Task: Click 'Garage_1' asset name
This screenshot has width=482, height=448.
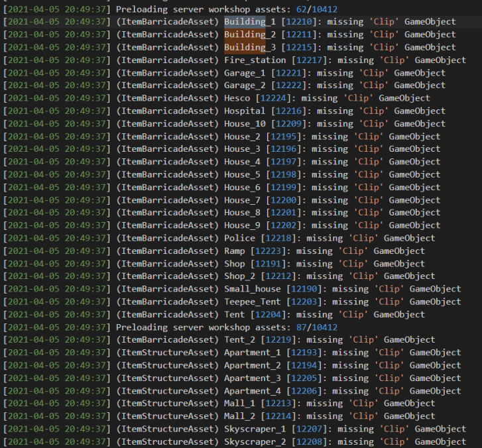Action: (245, 73)
